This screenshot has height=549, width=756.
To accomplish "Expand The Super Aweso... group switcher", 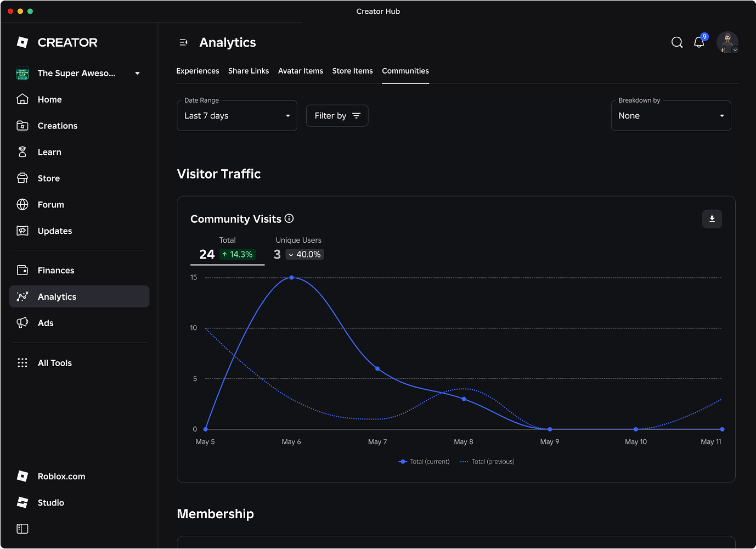I will (78, 73).
